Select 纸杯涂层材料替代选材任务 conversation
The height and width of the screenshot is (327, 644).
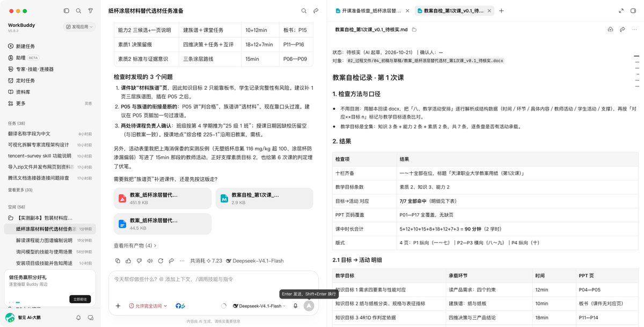click(x=50, y=229)
